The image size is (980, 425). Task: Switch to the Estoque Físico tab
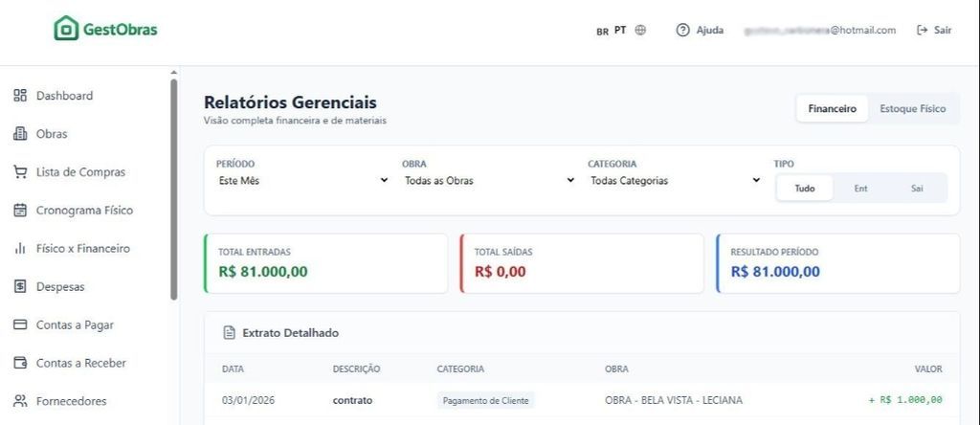[x=912, y=109]
